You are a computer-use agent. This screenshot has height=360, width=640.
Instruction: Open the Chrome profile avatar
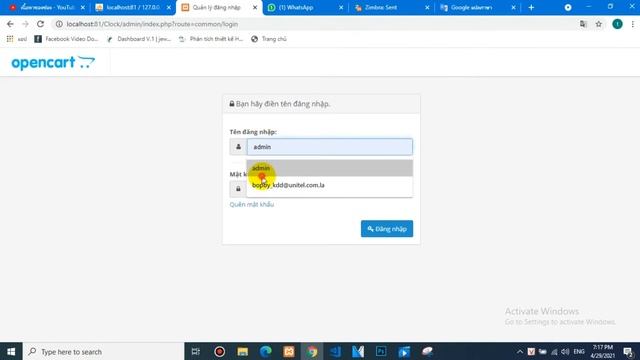617,24
